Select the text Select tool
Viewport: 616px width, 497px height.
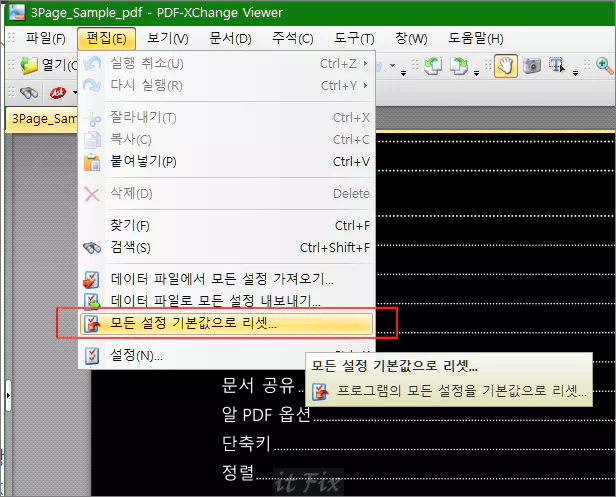tap(557, 65)
